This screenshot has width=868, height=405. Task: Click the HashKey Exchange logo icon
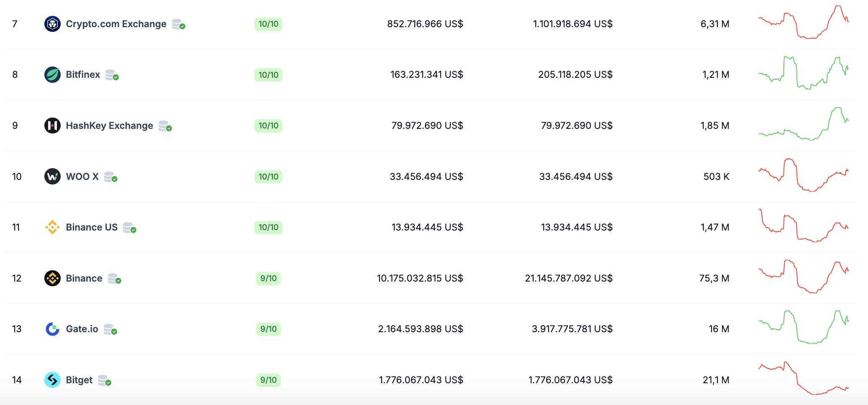52,126
